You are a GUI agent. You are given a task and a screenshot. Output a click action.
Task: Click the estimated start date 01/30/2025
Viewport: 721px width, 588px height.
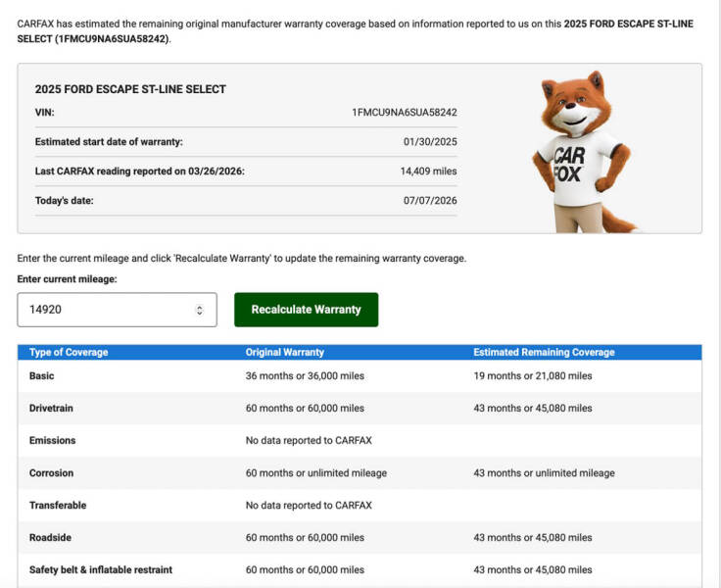pos(430,142)
